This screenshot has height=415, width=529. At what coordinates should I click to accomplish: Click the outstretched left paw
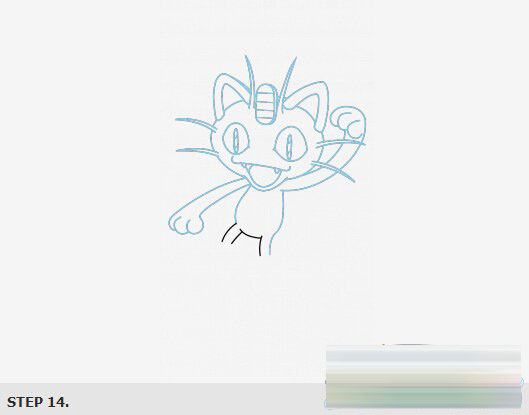[x=186, y=222]
